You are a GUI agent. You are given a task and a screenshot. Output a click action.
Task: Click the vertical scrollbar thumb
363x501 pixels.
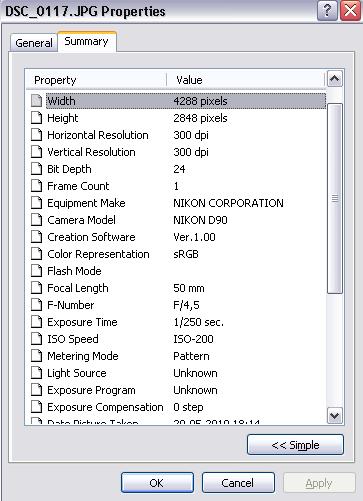point(335,199)
